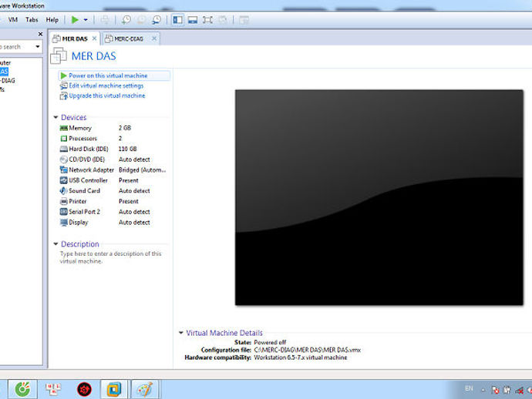Collapse the Virtual Machine Details section
Viewport: 532px width, 399px height.
click(181, 333)
